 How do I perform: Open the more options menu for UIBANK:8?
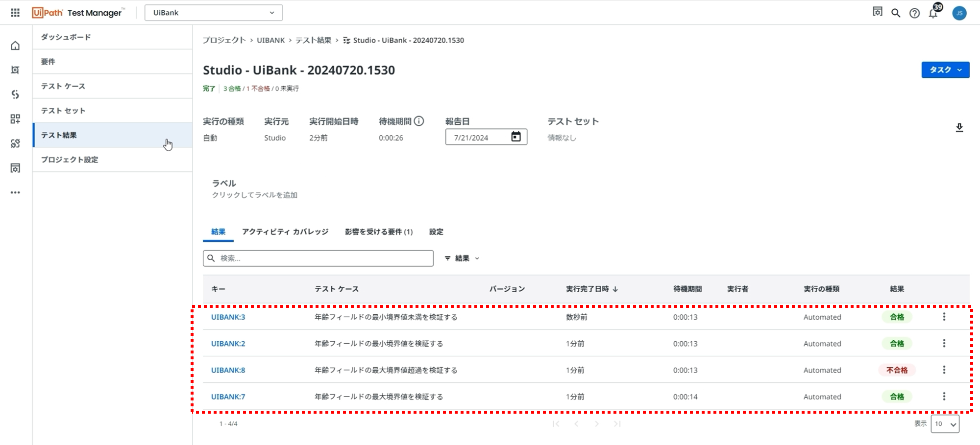click(x=944, y=370)
